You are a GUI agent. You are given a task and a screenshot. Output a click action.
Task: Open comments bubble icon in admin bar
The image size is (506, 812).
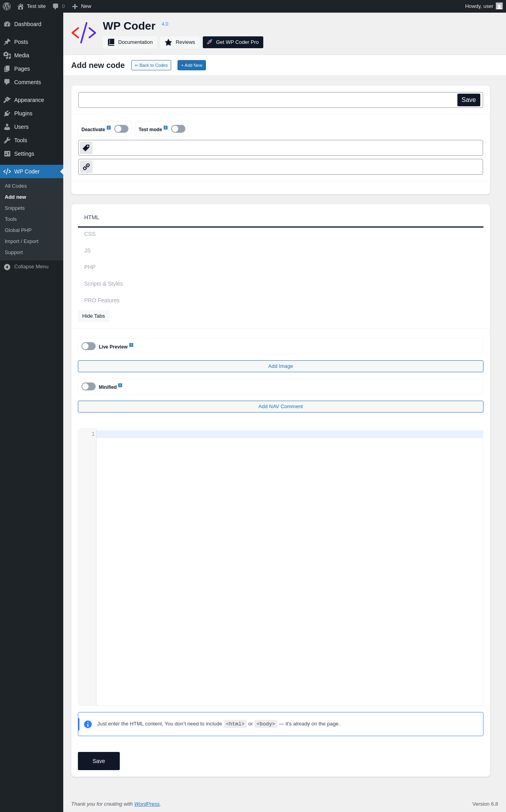(55, 6)
